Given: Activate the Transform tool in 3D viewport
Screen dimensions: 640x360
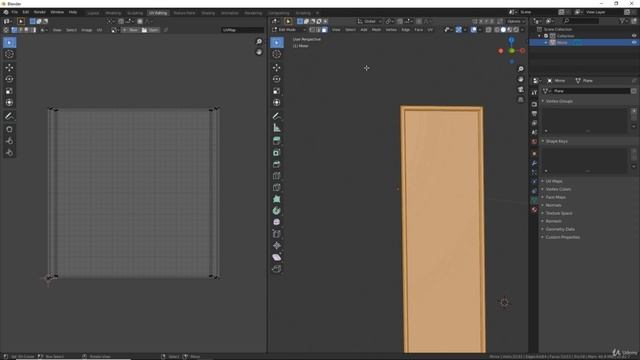Looking at the screenshot, I should pyautogui.click(x=277, y=103).
